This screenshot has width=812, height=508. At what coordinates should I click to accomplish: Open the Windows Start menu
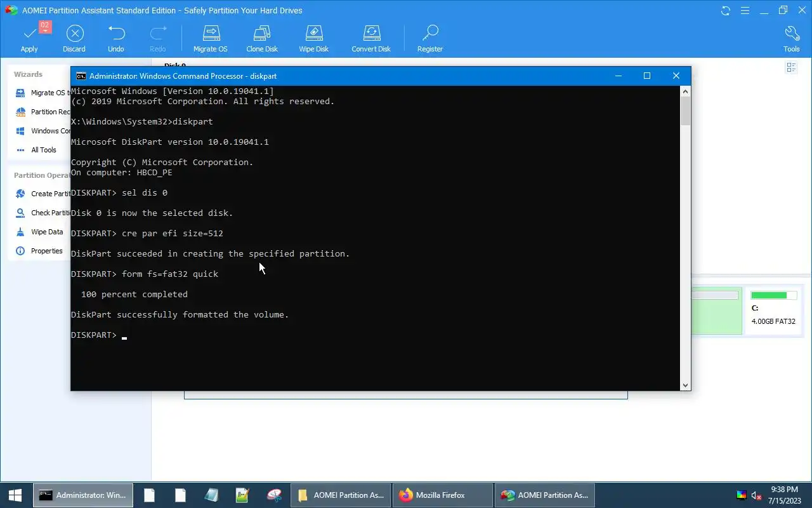15,495
